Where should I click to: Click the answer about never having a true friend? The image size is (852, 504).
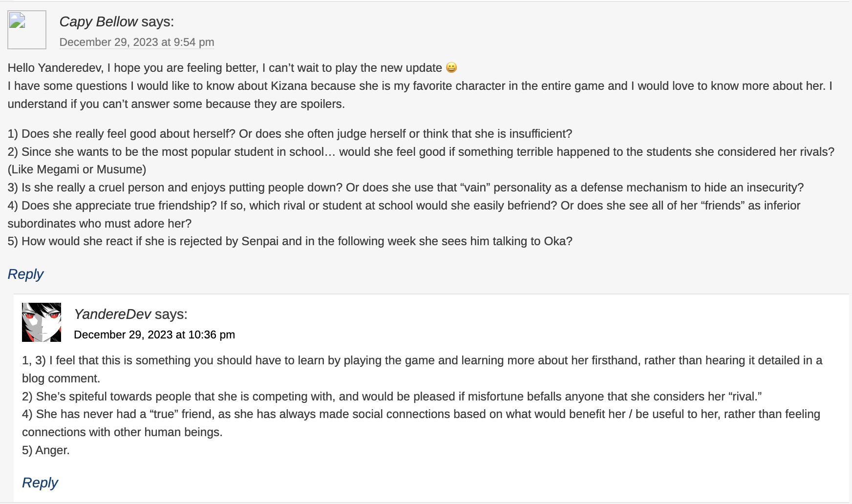(x=421, y=414)
